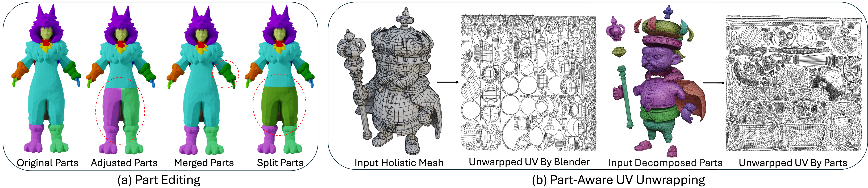Click the 'Merged Parts' character figure
The image size is (868, 188).
(x=202, y=80)
